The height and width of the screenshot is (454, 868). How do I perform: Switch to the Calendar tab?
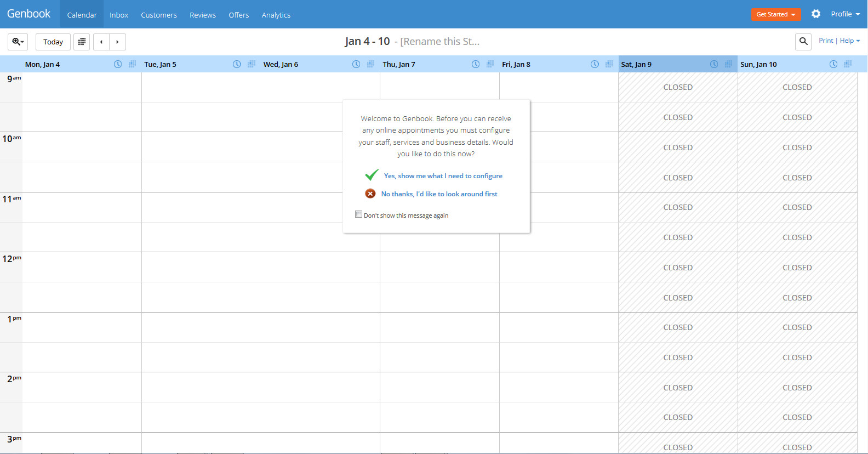82,15
